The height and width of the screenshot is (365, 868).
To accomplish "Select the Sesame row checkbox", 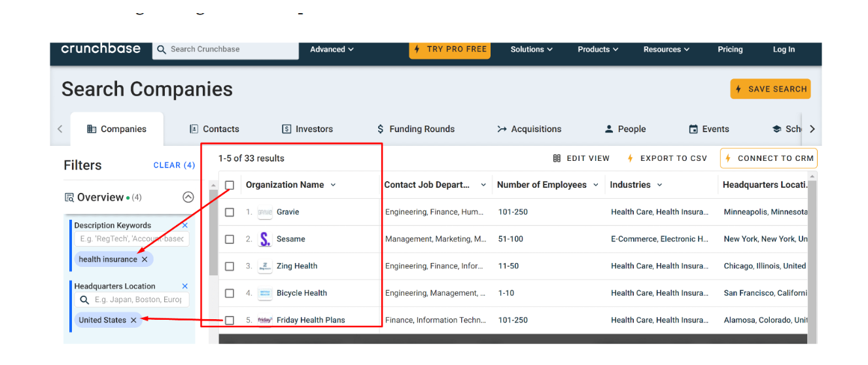I will tap(230, 239).
